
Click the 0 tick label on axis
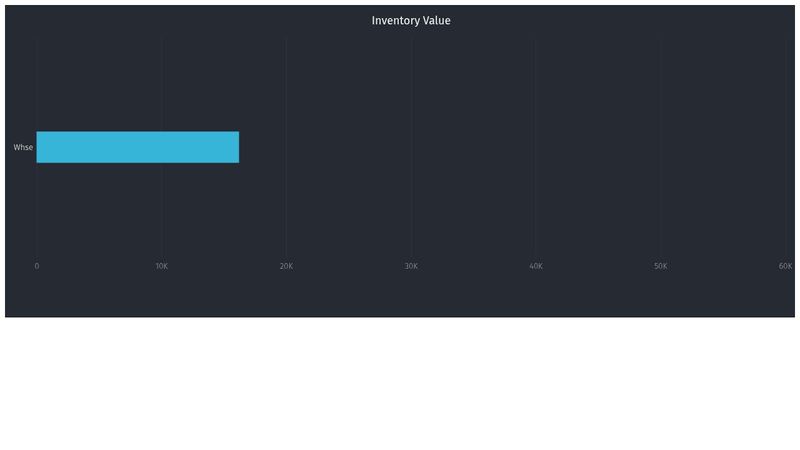point(37,266)
